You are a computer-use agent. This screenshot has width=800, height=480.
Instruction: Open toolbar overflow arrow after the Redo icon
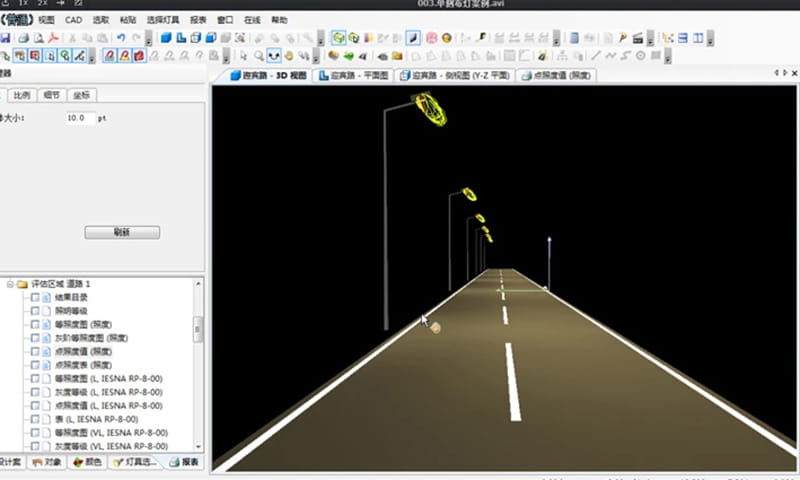(148, 39)
